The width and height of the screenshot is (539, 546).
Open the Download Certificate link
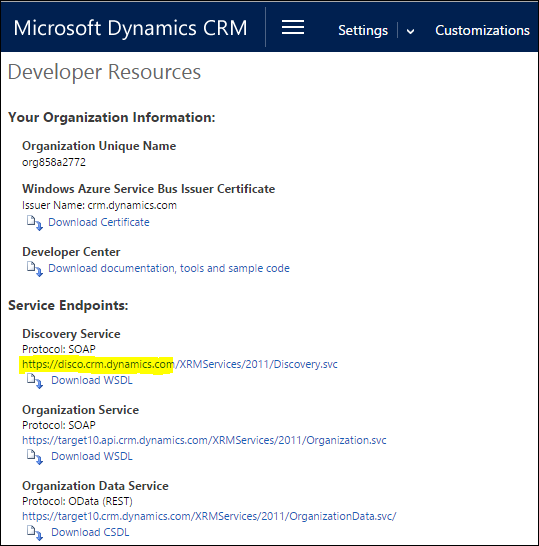[x=99, y=222]
